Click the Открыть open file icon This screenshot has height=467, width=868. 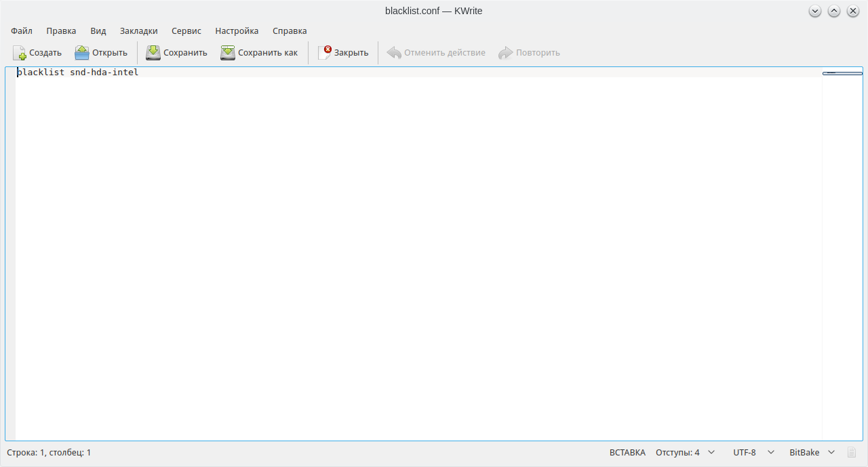82,53
